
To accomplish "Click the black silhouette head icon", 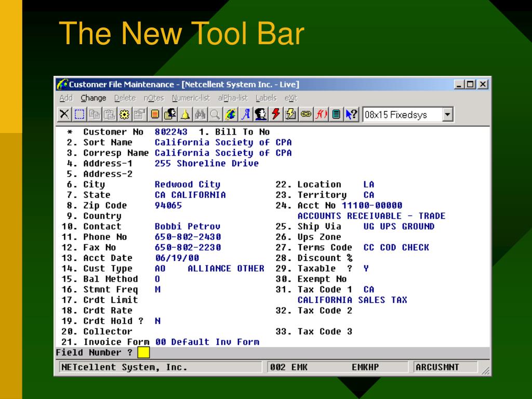I will click(x=261, y=114).
